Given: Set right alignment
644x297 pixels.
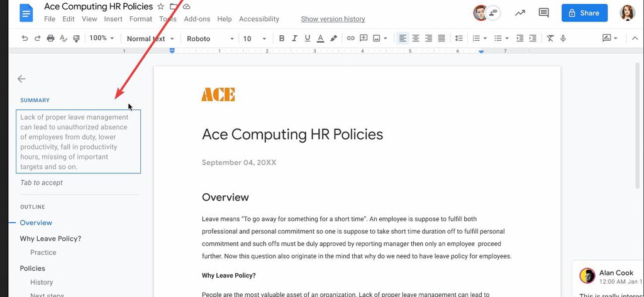Looking at the screenshot, I should click(x=428, y=38).
